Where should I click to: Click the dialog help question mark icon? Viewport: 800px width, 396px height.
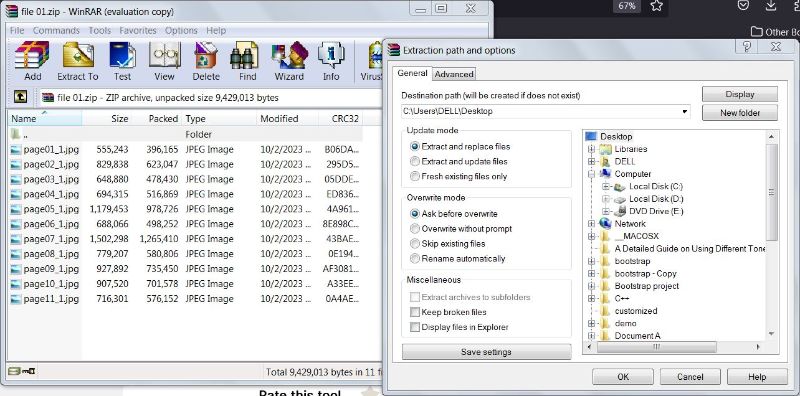(x=747, y=47)
